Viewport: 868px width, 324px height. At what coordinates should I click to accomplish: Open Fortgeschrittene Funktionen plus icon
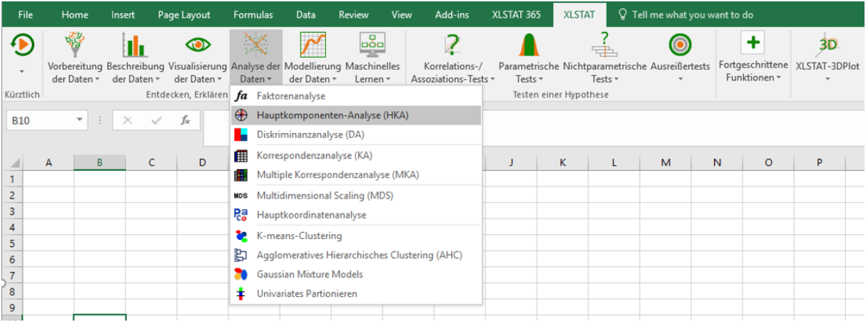[x=752, y=43]
